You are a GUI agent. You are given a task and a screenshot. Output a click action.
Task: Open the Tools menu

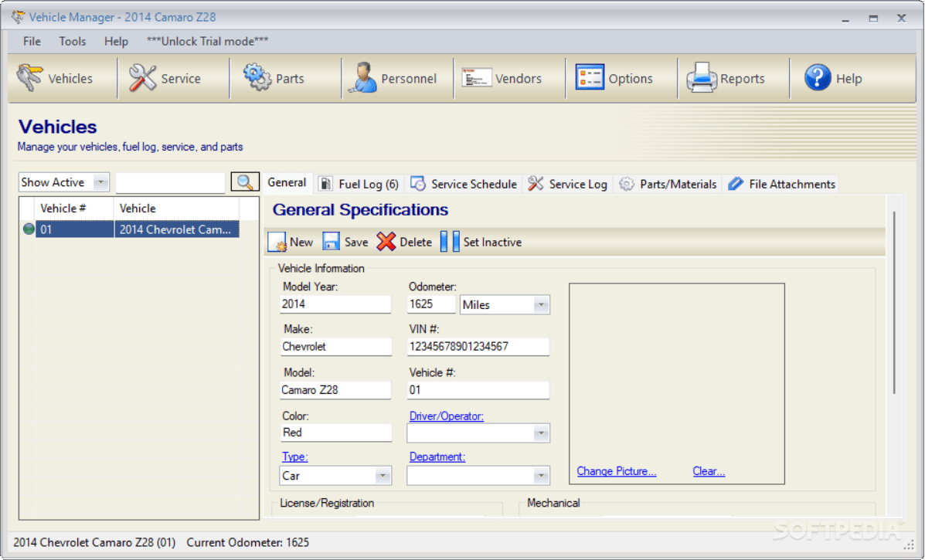click(x=72, y=41)
